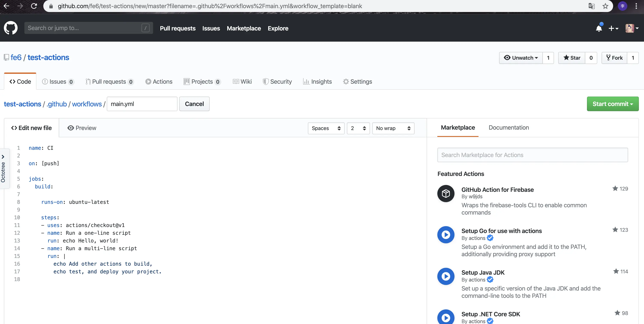Open the workflows breadcrumb link
The width and height of the screenshot is (644, 324).
point(87,104)
